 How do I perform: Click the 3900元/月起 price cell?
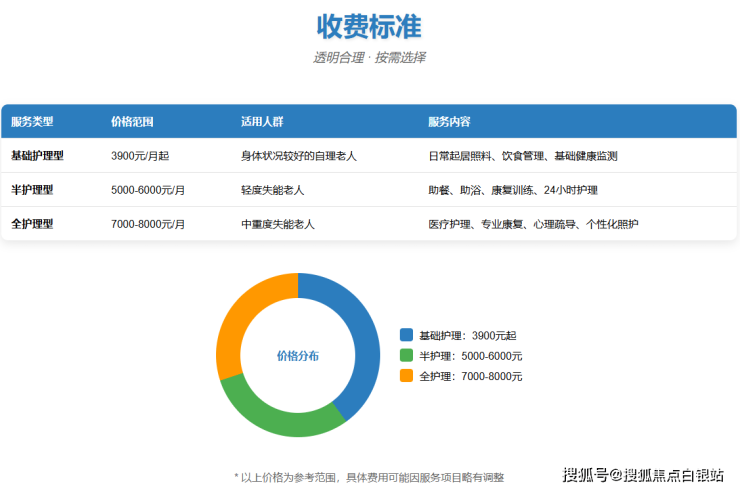140,156
